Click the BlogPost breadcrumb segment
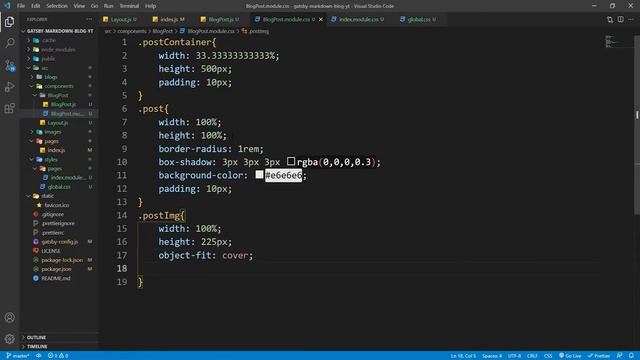This screenshot has height=360, width=640. 162,31
